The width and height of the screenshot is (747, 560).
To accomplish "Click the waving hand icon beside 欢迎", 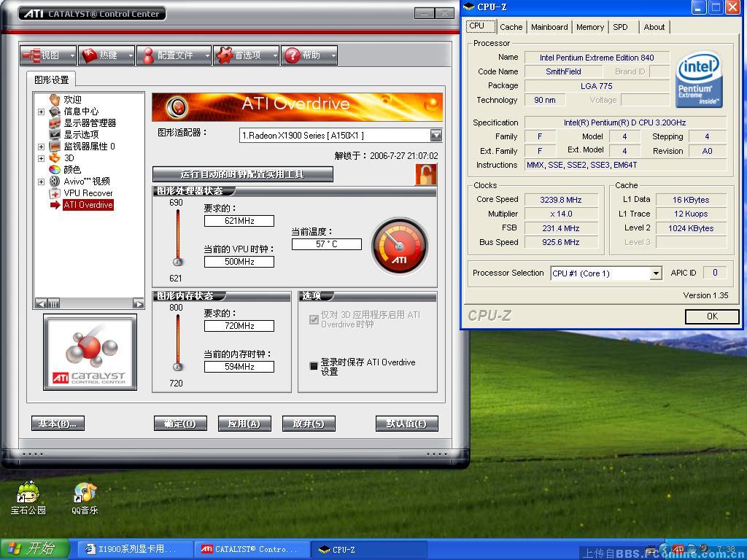I will (x=55, y=99).
